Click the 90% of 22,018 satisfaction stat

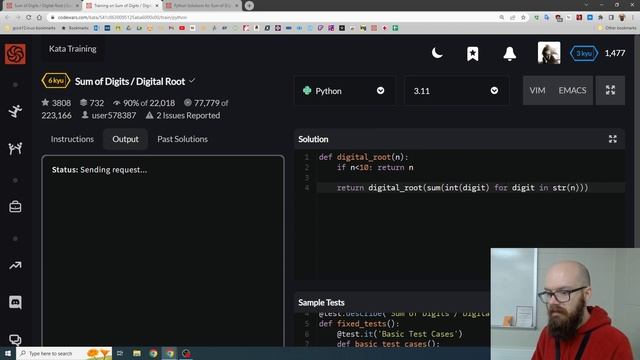[x=144, y=103]
